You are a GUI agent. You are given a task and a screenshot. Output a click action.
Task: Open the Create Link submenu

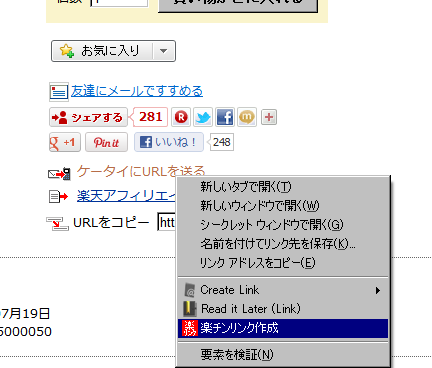(283, 290)
